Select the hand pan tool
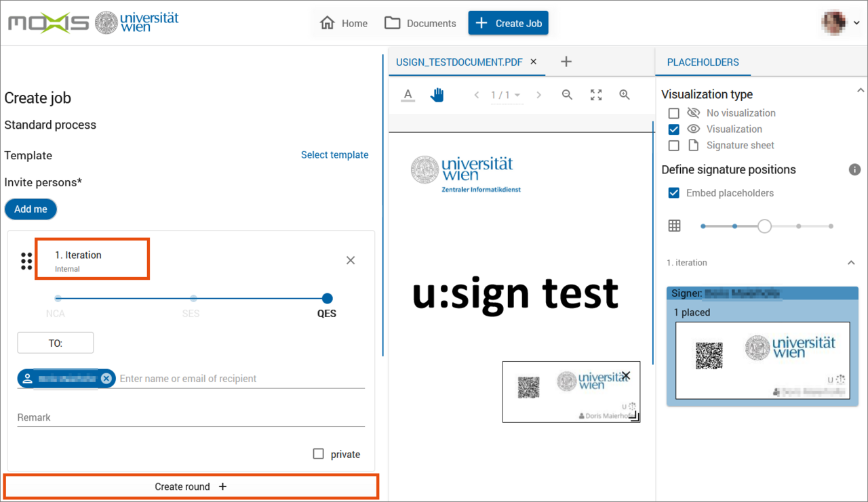This screenshot has width=868, height=502. click(437, 96)
